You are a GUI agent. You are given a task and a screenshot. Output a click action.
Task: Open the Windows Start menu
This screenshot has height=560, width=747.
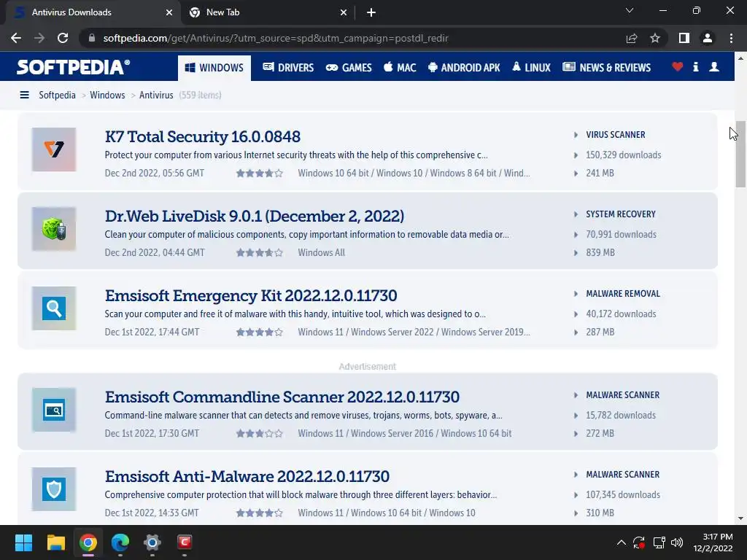click(x=23, y=542)
